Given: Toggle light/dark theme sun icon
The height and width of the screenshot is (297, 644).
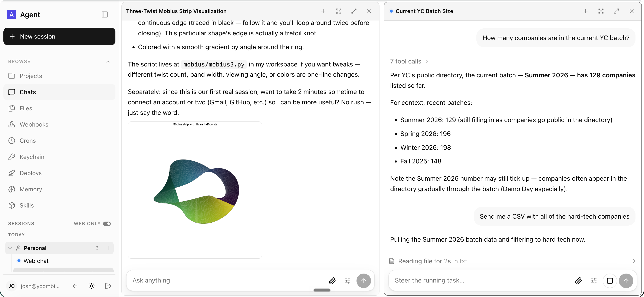Looking at the screenshot, I should point(92,286).
